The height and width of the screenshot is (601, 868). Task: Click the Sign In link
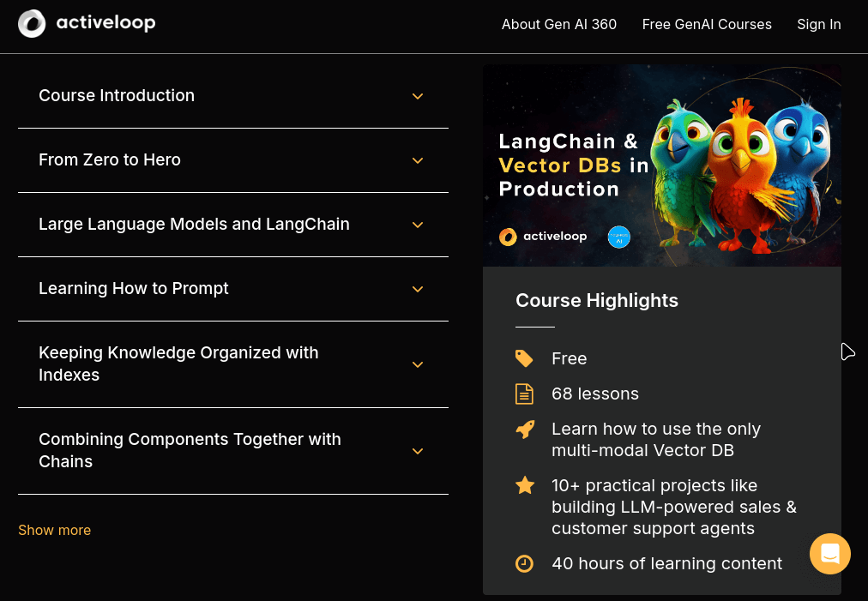[818, 25]
